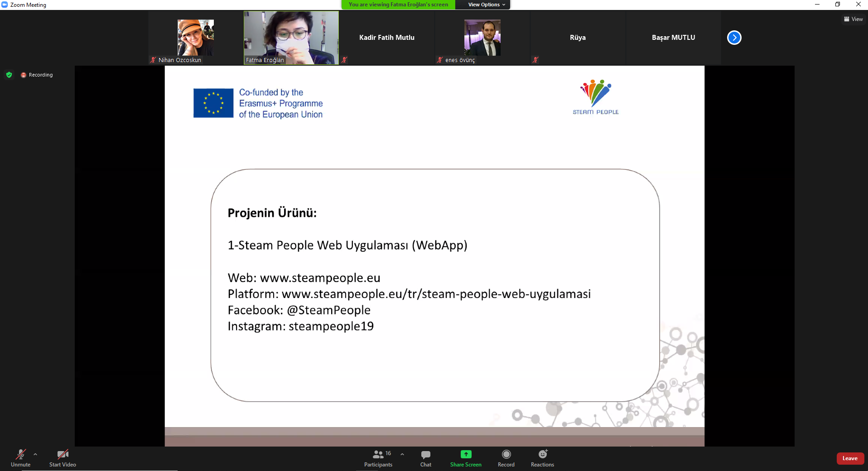Show next participants with blue arrow
Image resolution: width=868 pixels, height=471 pixels.
[x=734, y=38]
